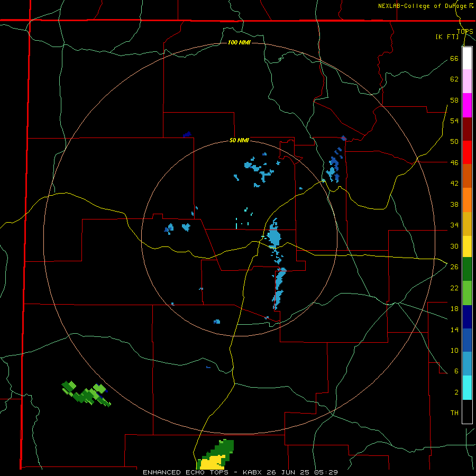Click the elongated blue echo south of center
The height and width of the screenshot is (476, 476).
279,288
